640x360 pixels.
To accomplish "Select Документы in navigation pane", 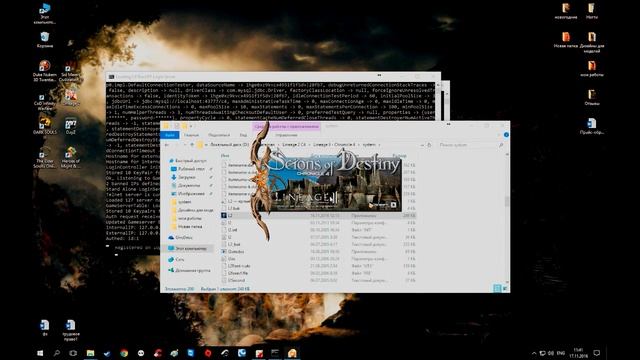I will point(185,185).
